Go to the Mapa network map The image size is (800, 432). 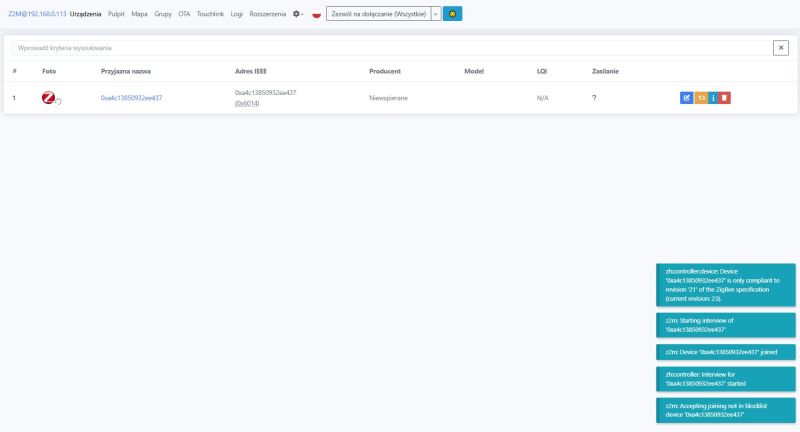(139, 14)
